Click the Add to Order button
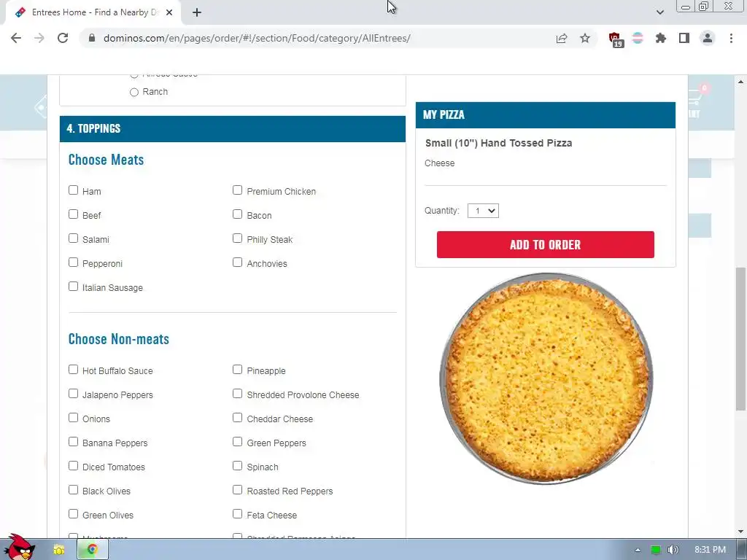 [x=545, y=244]
